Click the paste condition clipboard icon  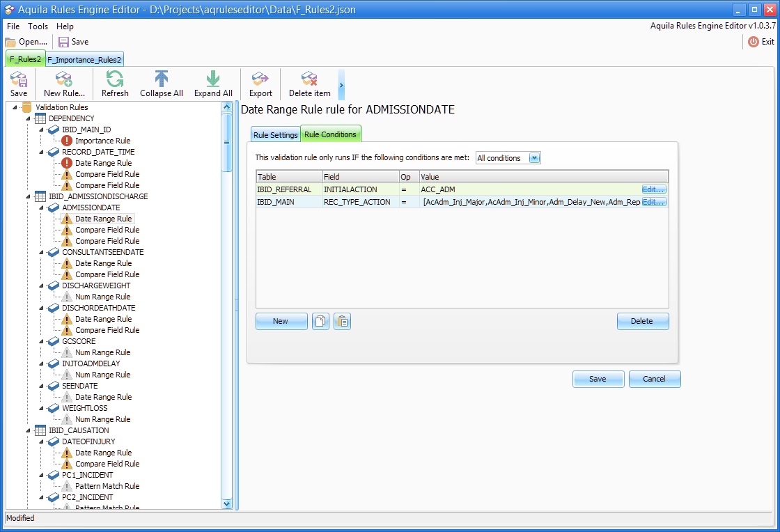click(342, 321)
